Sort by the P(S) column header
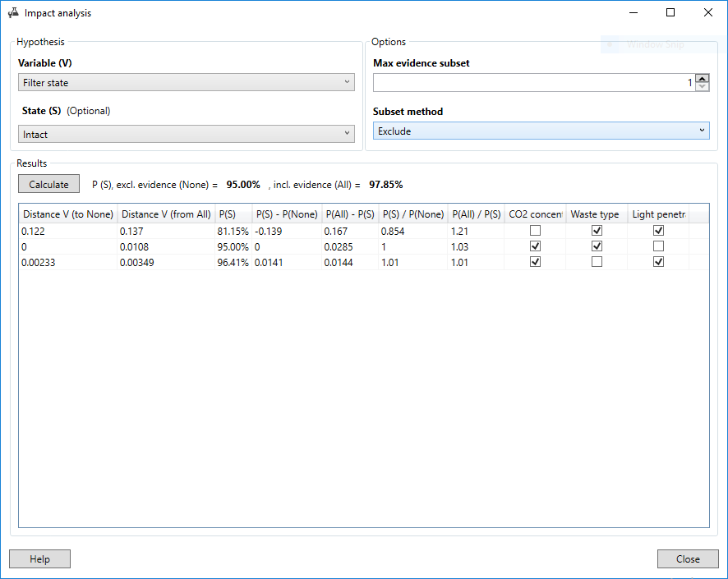Image resolution: width=728 pixels, height=579 pixels. [x=232, y=214]
